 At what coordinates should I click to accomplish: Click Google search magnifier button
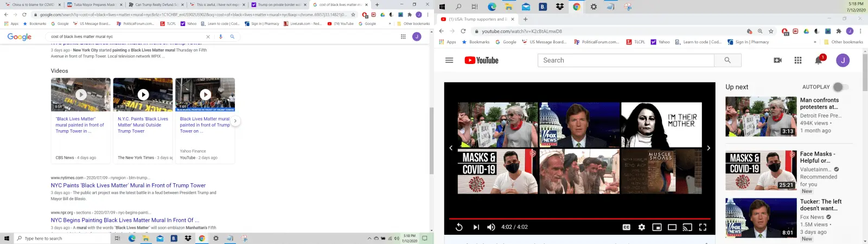click(232, 37)
